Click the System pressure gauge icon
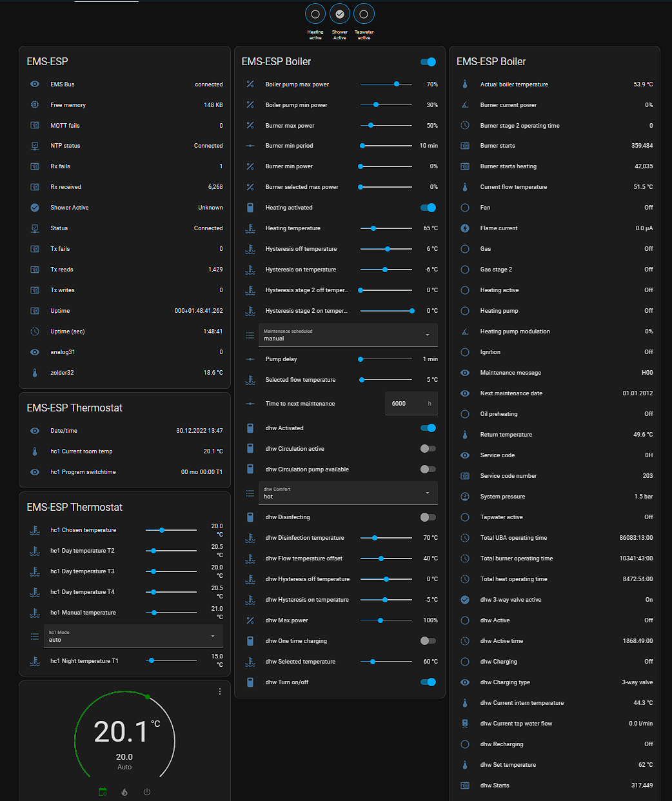 tap(465, 497)
